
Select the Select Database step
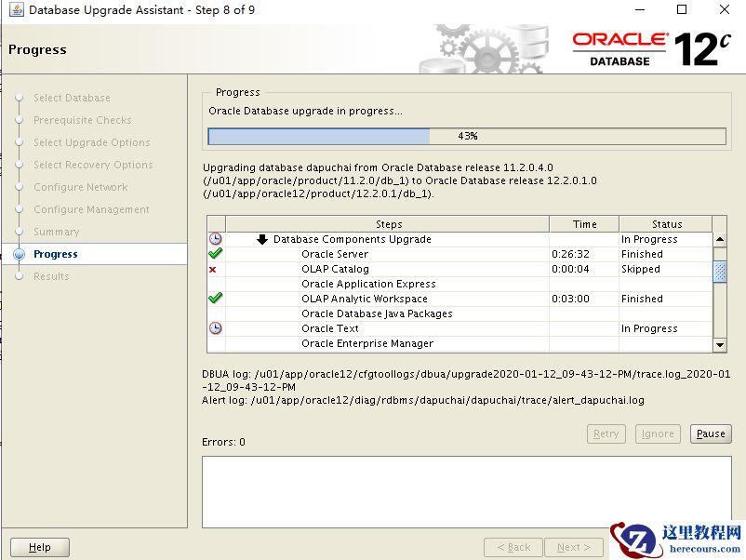(x=72, y=98)
